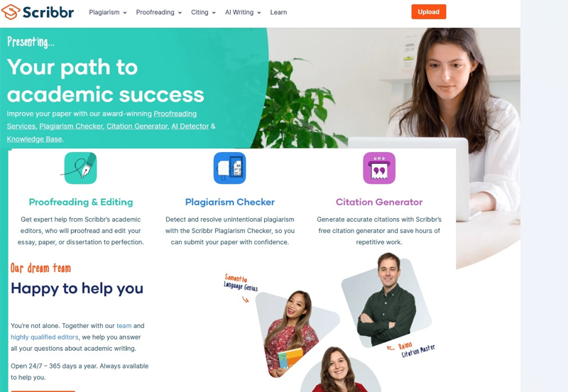
Task: Open the purple Citation Generator icon
Action: 379,168
